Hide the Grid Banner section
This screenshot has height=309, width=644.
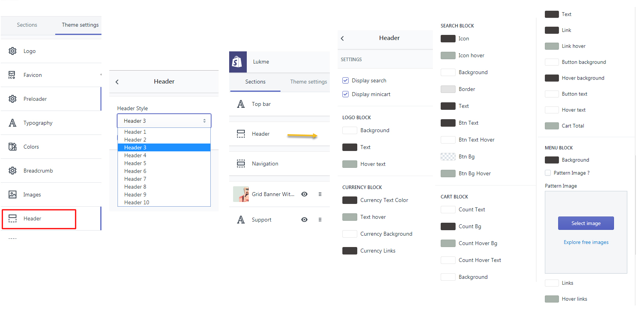pos(304,194)
